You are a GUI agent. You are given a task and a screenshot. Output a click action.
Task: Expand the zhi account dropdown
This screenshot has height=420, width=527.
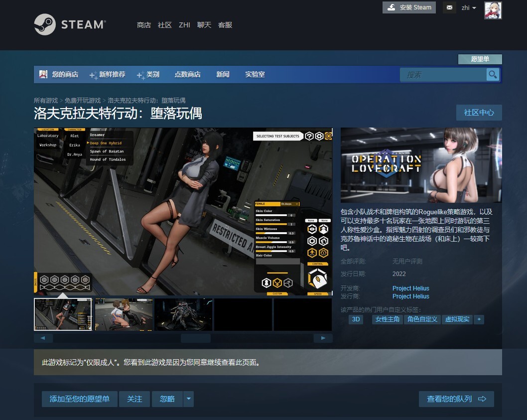(x=469, y=8)
